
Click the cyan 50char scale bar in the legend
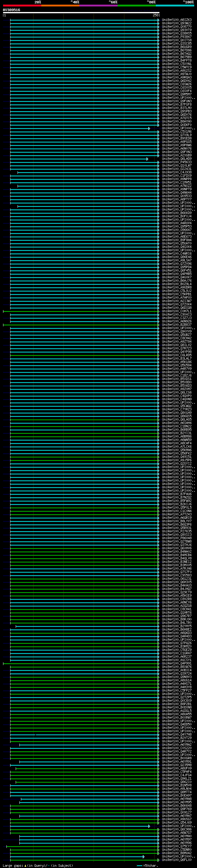pos(139,866)
